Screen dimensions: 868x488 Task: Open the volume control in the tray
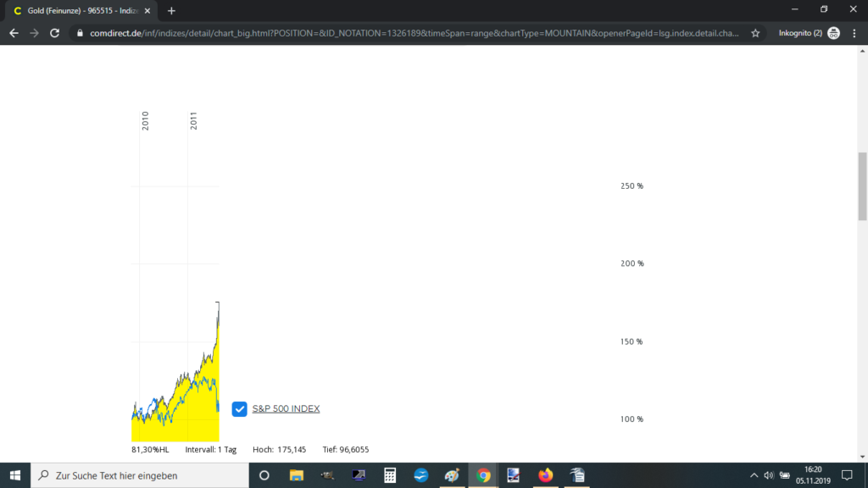point(768,475)
